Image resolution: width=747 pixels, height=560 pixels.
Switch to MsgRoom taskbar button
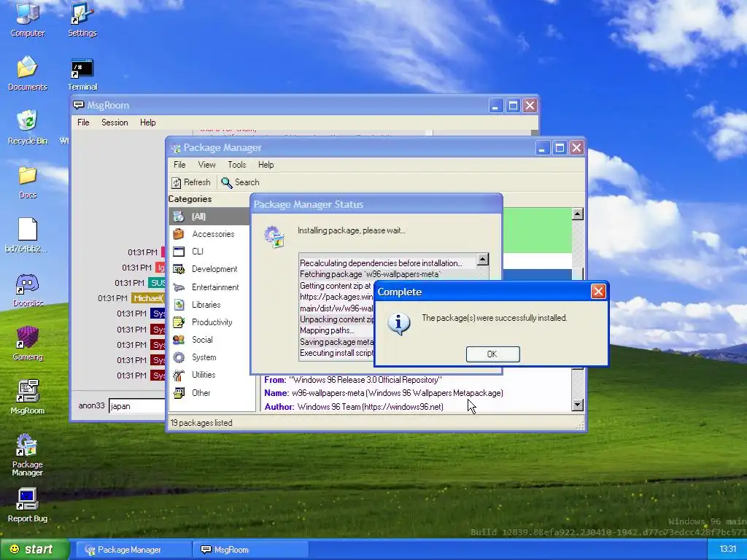[250, 550]
